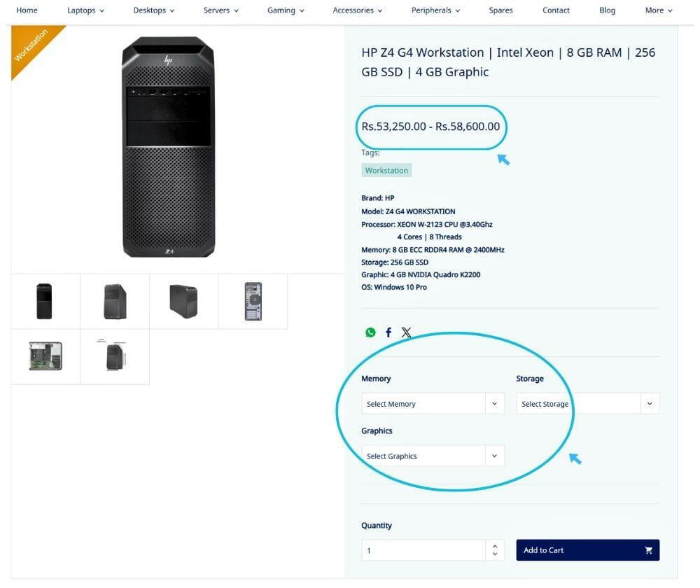Click the Workstation tag

click(386, 170)
